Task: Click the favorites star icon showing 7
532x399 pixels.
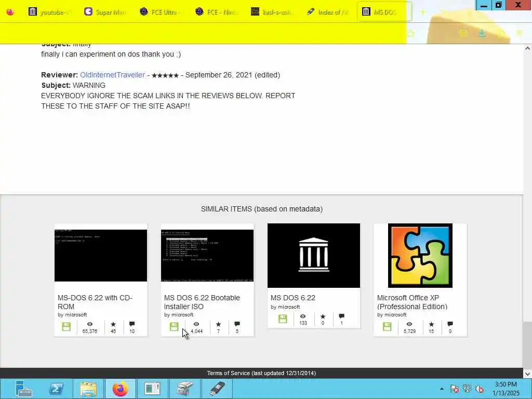Action: click(219, 324)
